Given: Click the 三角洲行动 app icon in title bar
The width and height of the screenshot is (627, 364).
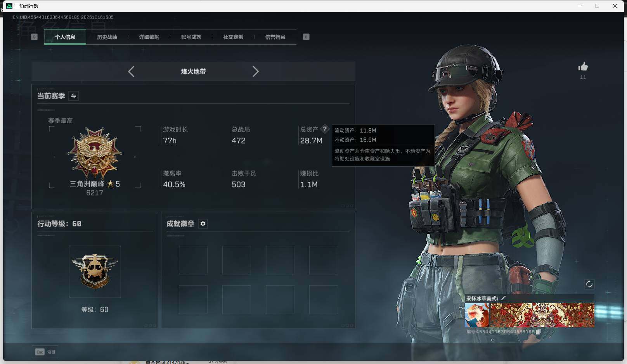Looking at the screenshot, I should click(x=9, y=6).
